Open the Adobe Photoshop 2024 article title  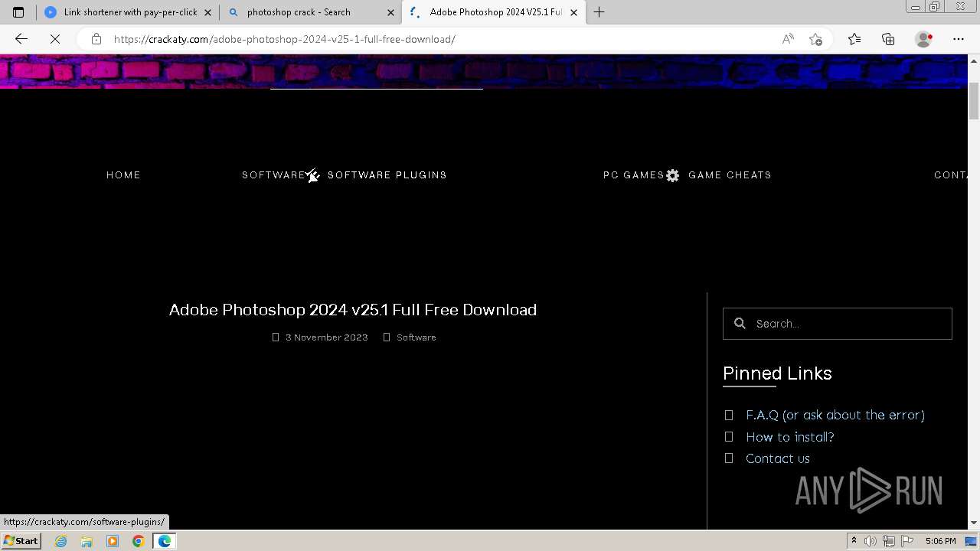point(353,310)
